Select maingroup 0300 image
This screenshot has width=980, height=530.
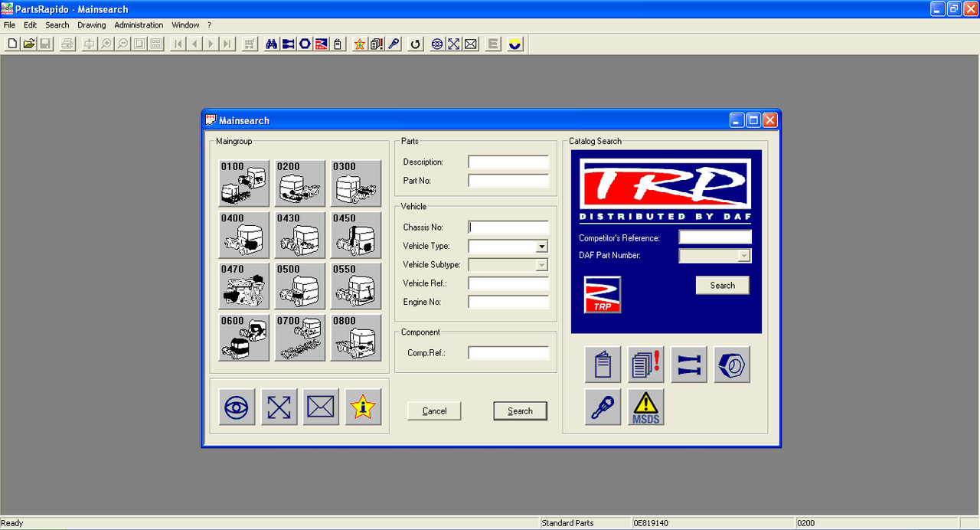356,183
